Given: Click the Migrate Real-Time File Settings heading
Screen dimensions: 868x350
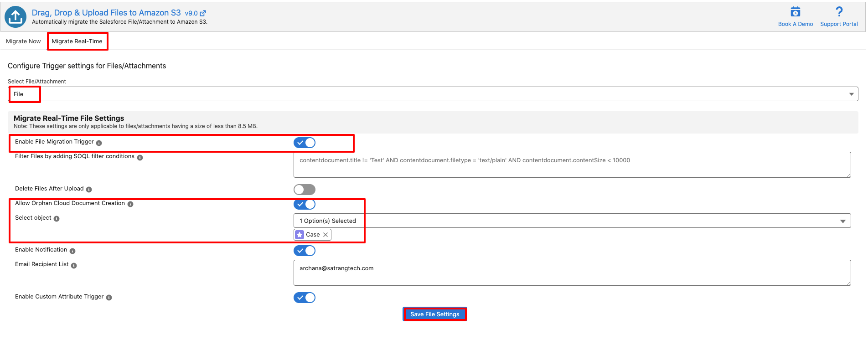Looking at the screenshot, I should tap(69, 118).
